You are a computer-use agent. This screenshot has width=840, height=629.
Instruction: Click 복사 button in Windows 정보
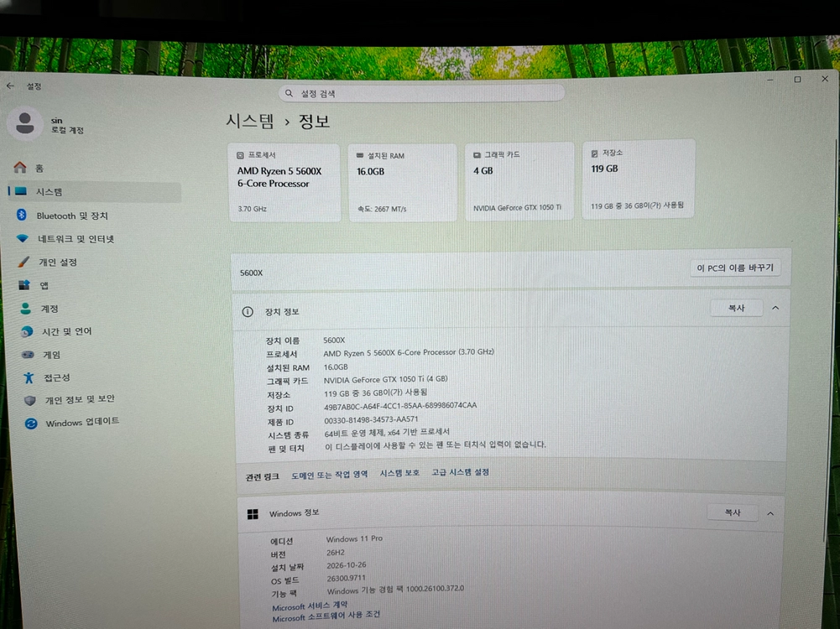point(733,512)
